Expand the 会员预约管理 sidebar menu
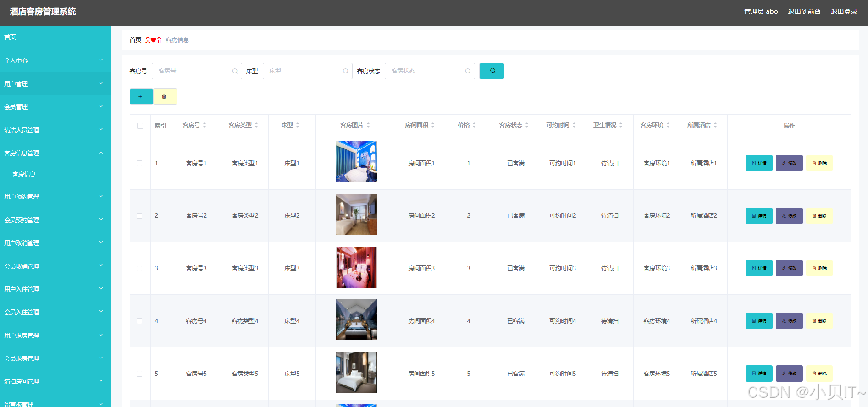The height and width of the screenshot is (407, 868). point(55,220)
